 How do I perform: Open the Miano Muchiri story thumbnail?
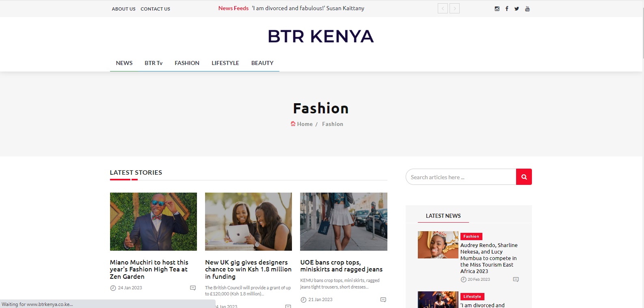click(x=153, y=221)
